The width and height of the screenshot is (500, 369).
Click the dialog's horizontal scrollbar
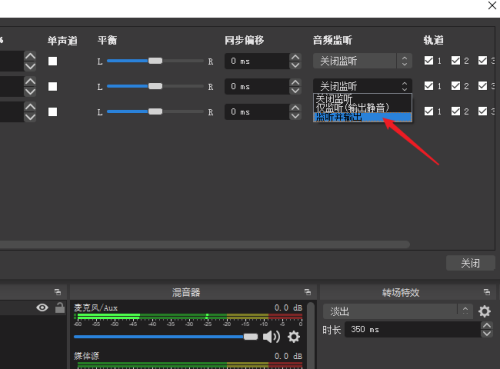click(x=205, y=244)
